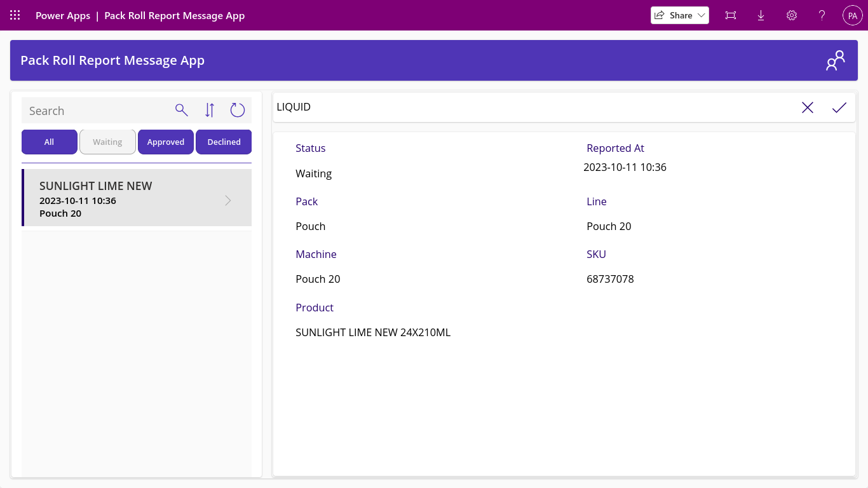Click the Pack Roll Report Message App banner title
Image resolution: width=868 pixels, height=488 pixels.
click(112, 60)
